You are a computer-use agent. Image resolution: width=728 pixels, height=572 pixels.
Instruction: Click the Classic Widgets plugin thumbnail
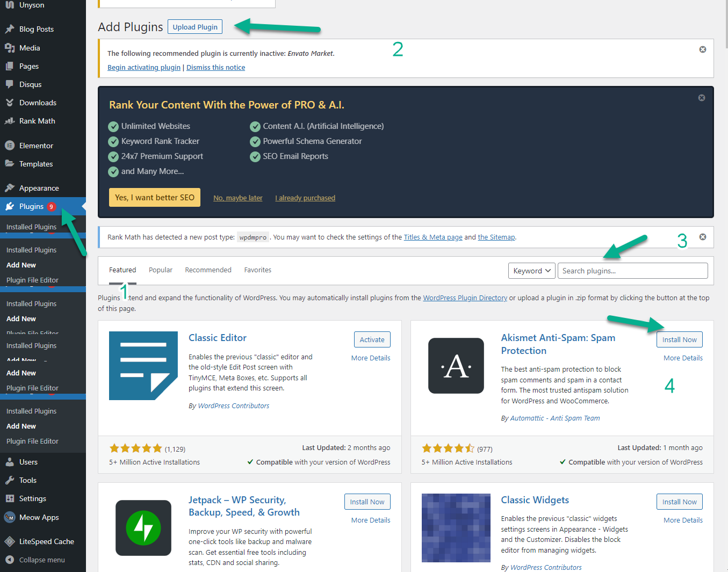coord(456,528)
